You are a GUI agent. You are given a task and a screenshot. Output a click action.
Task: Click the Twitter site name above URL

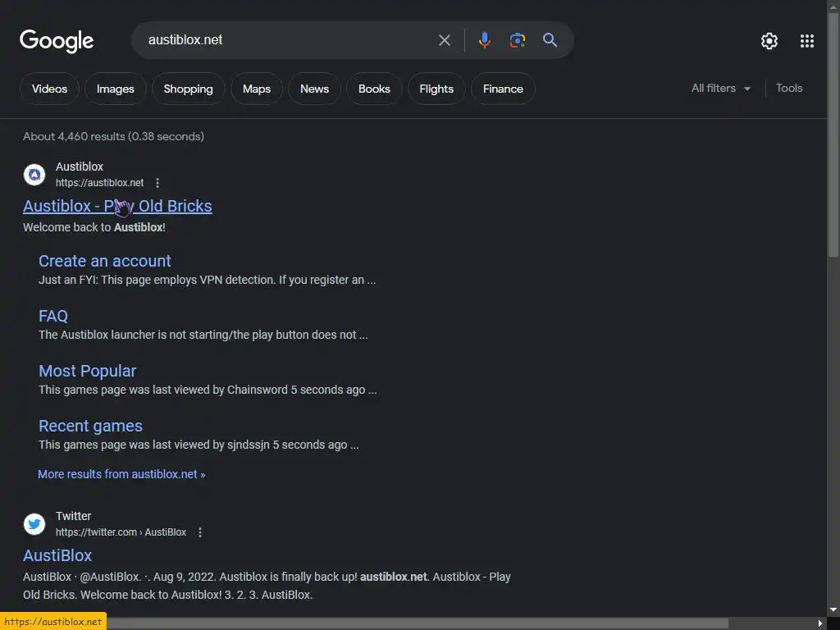pos(73,516)
